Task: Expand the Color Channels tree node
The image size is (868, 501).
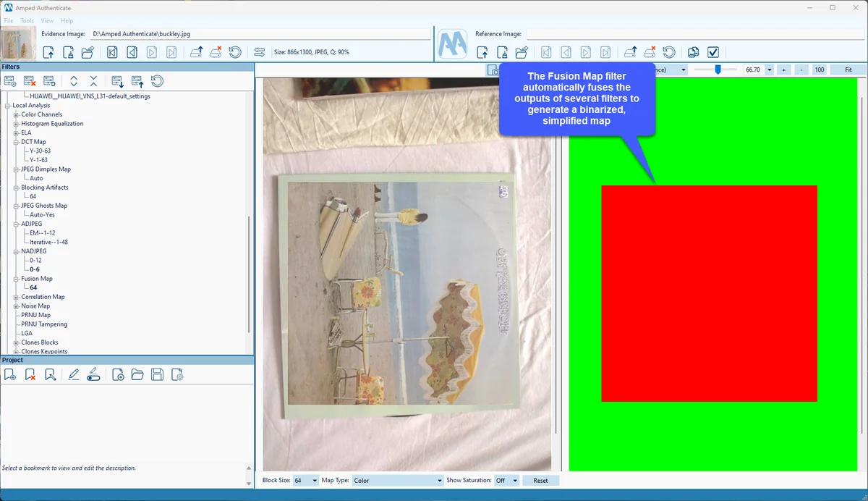Action: click(x=16, y=114)
